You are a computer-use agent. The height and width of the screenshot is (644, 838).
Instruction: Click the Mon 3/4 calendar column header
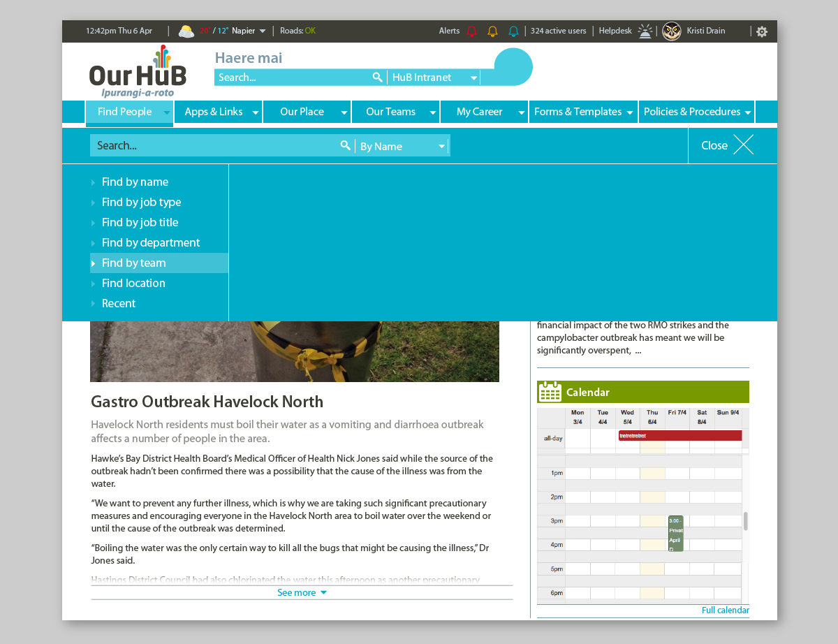578,417
